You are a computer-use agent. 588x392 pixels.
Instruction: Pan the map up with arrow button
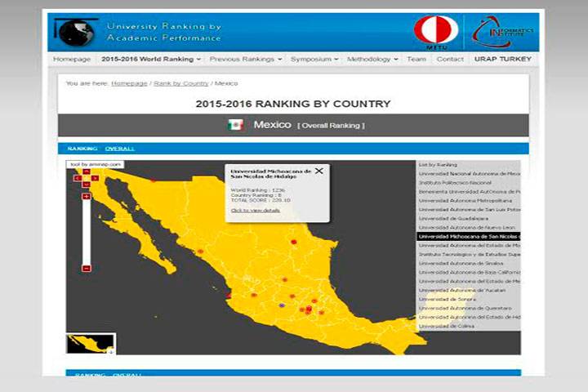tap(86, 171)
